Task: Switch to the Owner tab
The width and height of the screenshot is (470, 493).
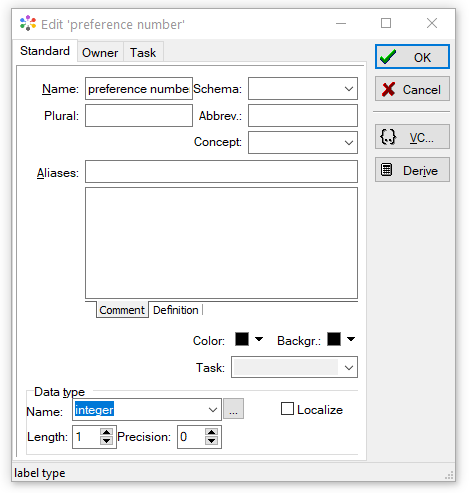Action: pos(100,53)
